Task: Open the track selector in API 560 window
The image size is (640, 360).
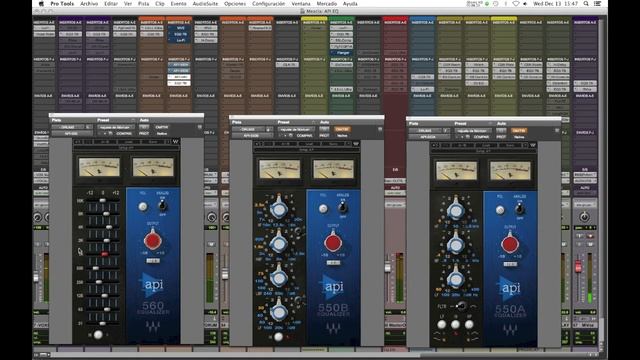Action: coord(68,127)
